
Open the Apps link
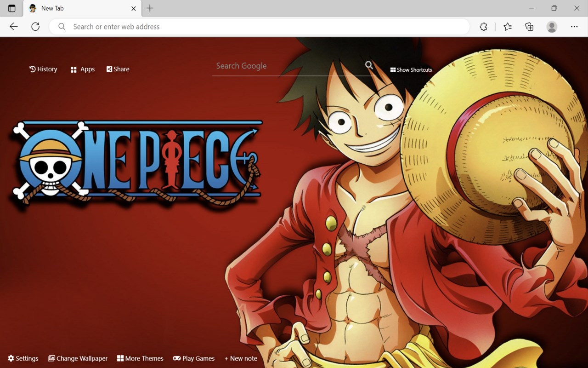pyautogui.click(x=83, y=69)
